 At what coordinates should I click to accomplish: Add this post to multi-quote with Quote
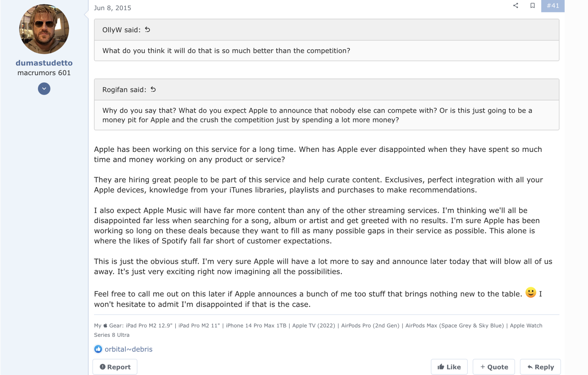[494, 367]
